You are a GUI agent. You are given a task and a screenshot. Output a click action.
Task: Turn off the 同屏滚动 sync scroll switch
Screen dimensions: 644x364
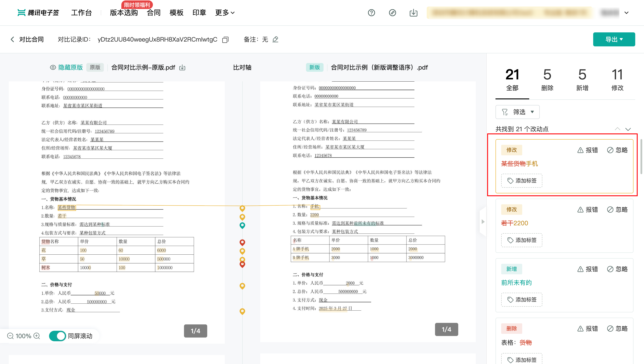coord(57,336)
